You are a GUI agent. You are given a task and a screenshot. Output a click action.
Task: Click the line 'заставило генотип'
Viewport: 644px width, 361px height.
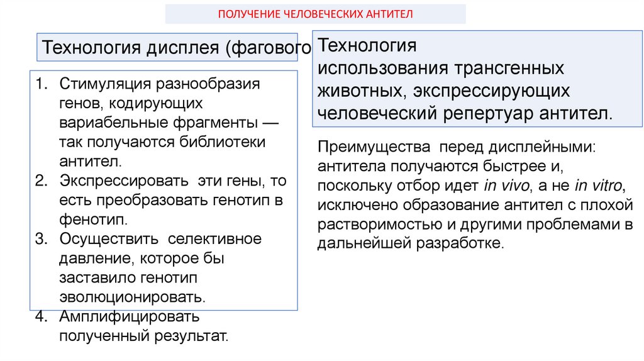[128, 277]
